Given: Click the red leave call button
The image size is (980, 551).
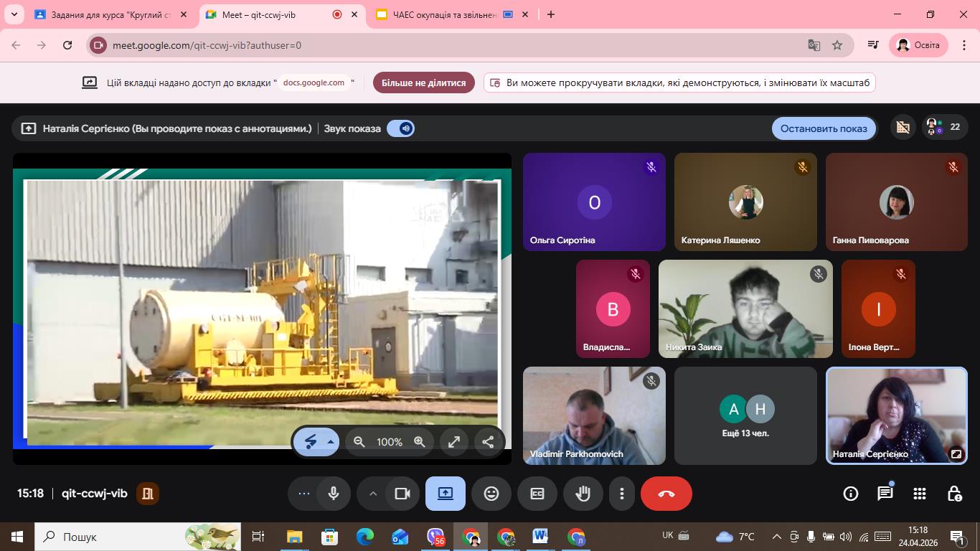Looking at the screenshot, I should (x=666, y=494).
